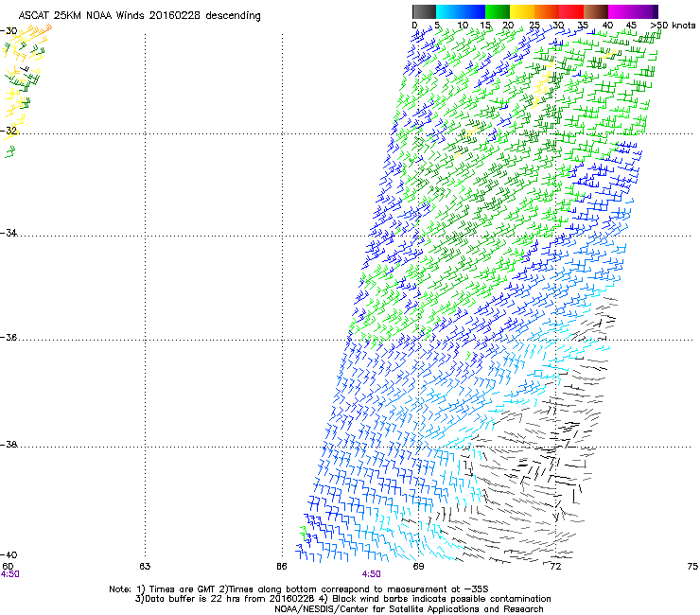
Task: Click the green 15-20 knot legend segment
Action: pyautogui.click(x=498, y=11)
